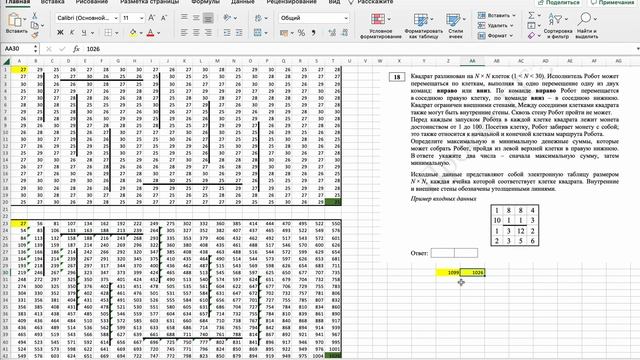
Task: Decrease font size with the small A
Action: pos(164,18)
